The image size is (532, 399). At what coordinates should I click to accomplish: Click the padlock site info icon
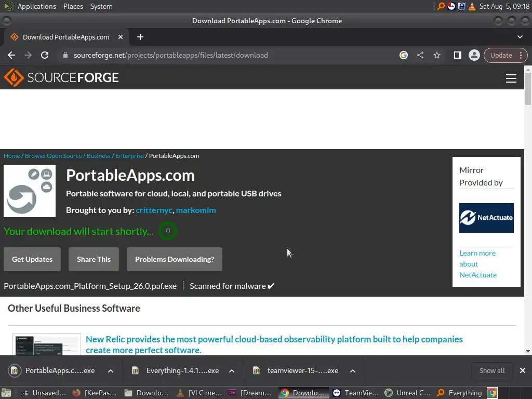pos(65,55)
